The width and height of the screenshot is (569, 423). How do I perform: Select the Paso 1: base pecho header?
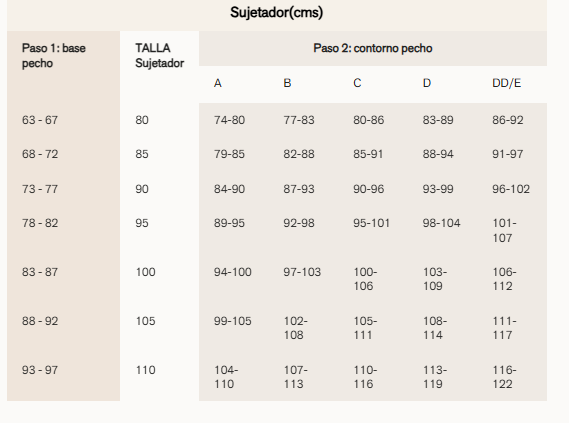[x=54, y=56]
